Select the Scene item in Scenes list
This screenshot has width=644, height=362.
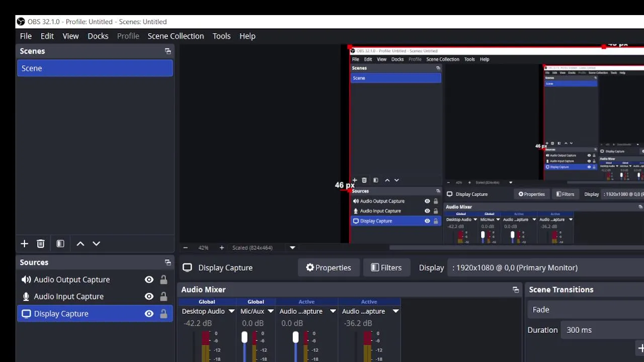click(x=95, y=68)
